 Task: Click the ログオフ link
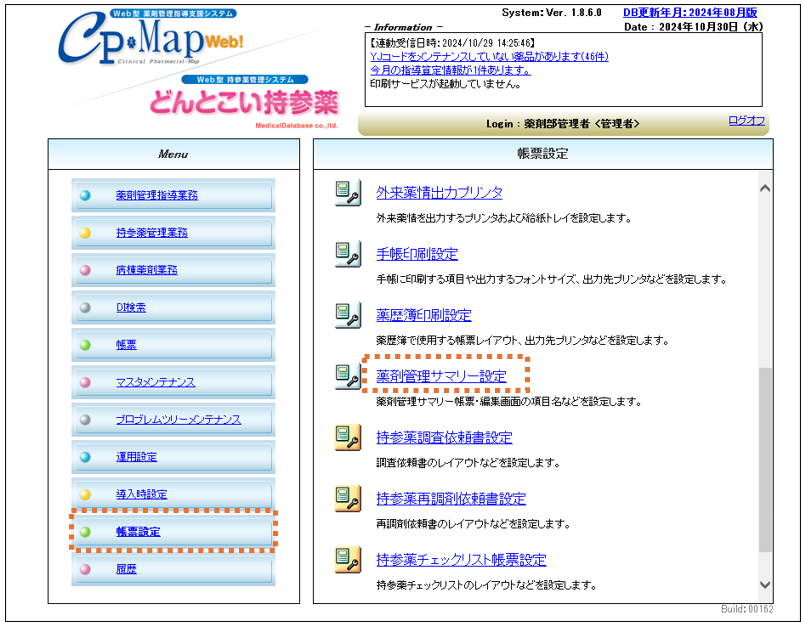click(746, 121)
